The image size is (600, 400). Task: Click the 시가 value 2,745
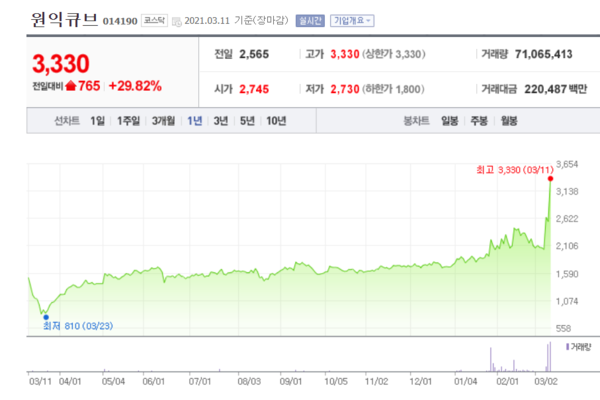[254, 89]
